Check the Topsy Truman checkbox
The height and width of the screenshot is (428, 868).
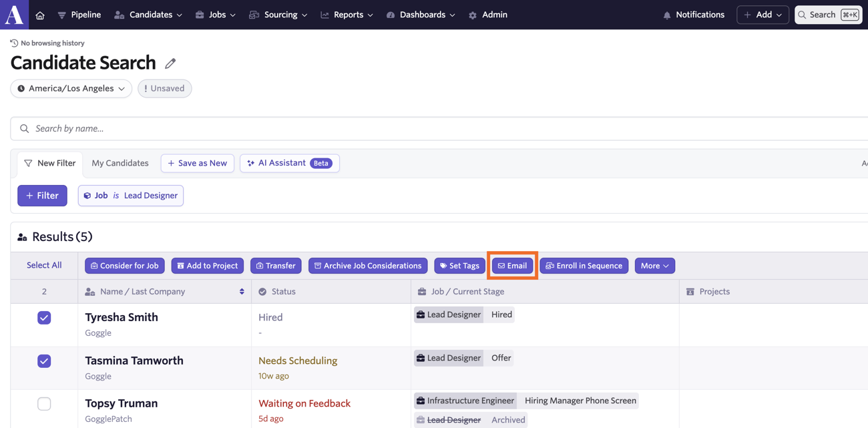(44, 404)
